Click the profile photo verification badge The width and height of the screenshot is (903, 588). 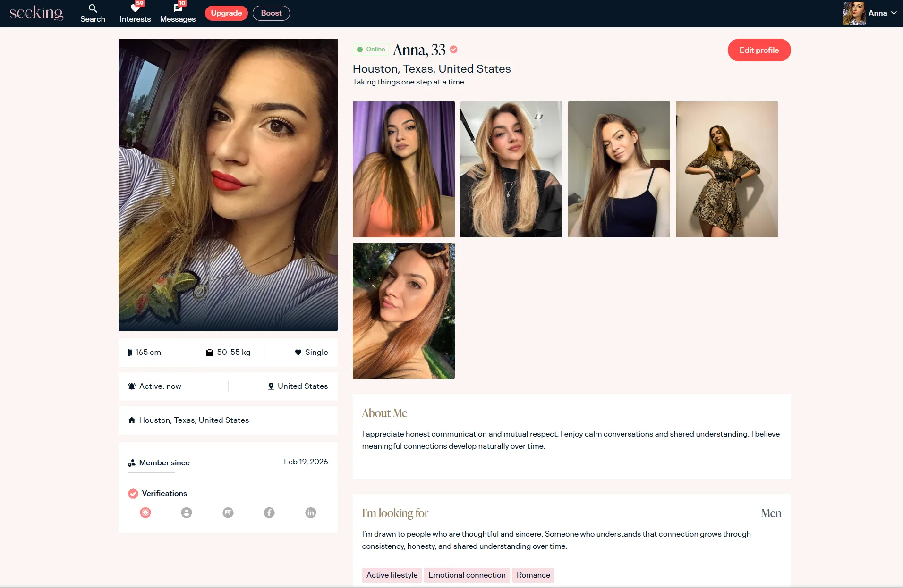pyautogui.click(x=187, y=512)
